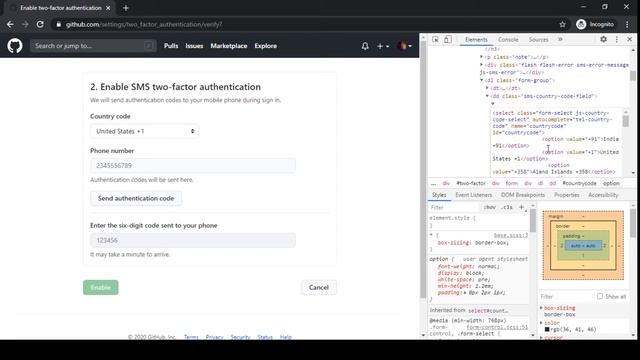
Task: Open DevTools customize three-dot menu
Action: pyautogui.click(x=617, y=39)
